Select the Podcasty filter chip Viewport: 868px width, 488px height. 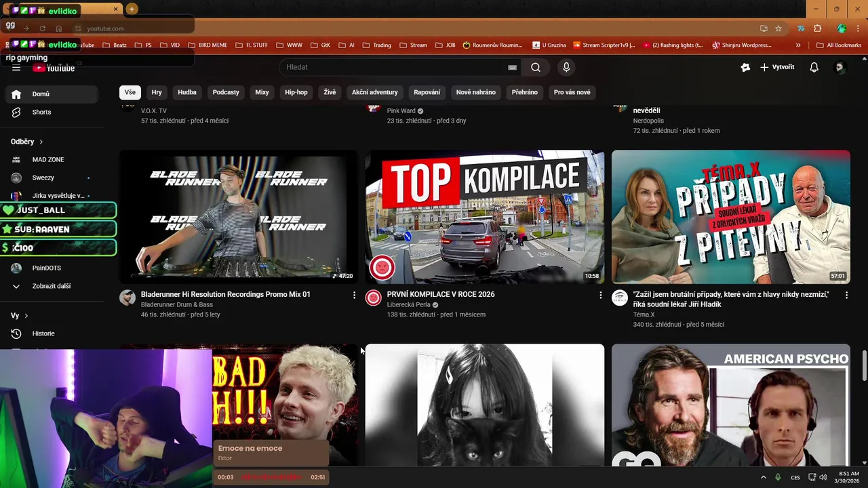pyautogui.click(x=226, y=92)
